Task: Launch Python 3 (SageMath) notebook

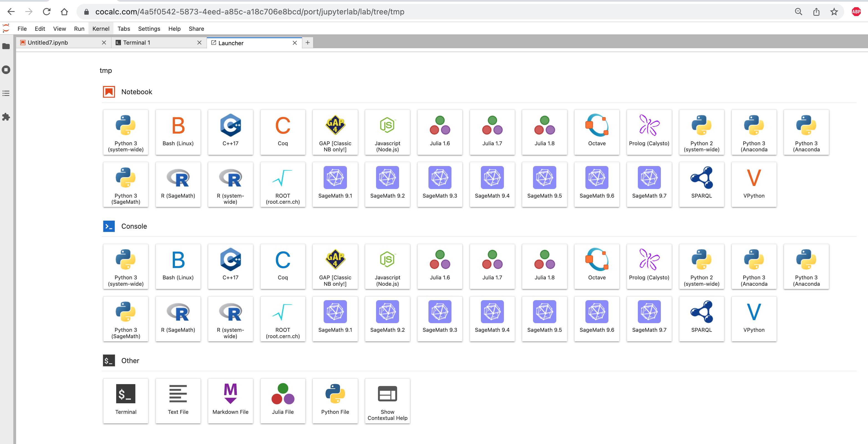Action: 126,185
